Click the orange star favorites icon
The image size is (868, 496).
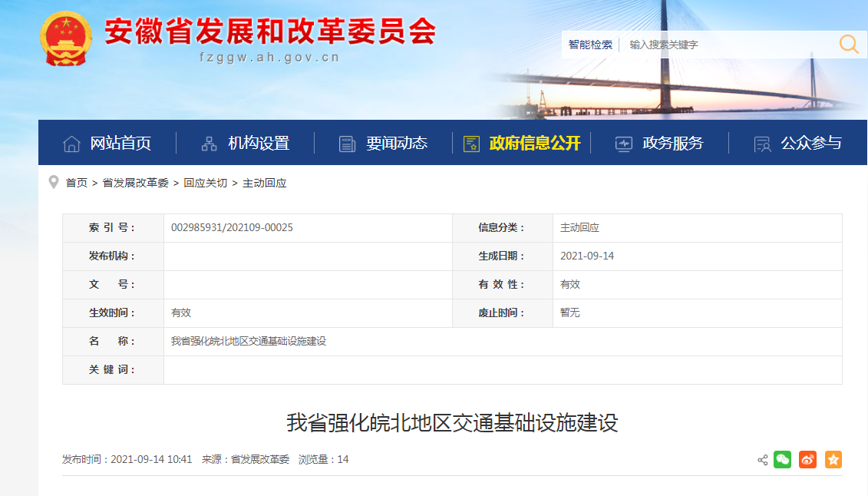coord(833,459)
